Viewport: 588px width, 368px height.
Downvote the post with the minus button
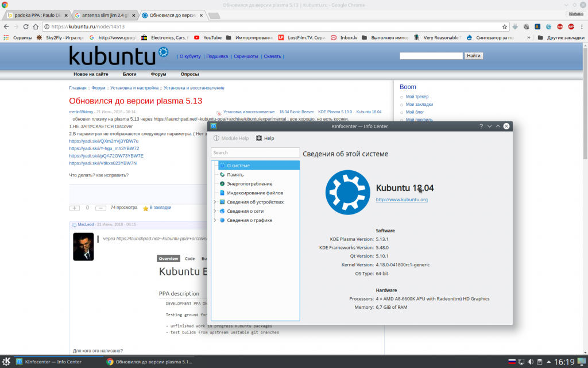100,208
